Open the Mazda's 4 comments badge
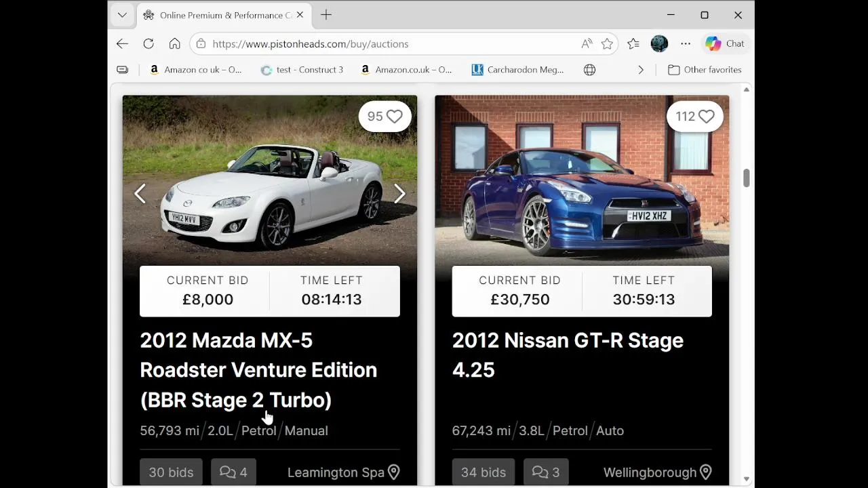 point(233,472)
